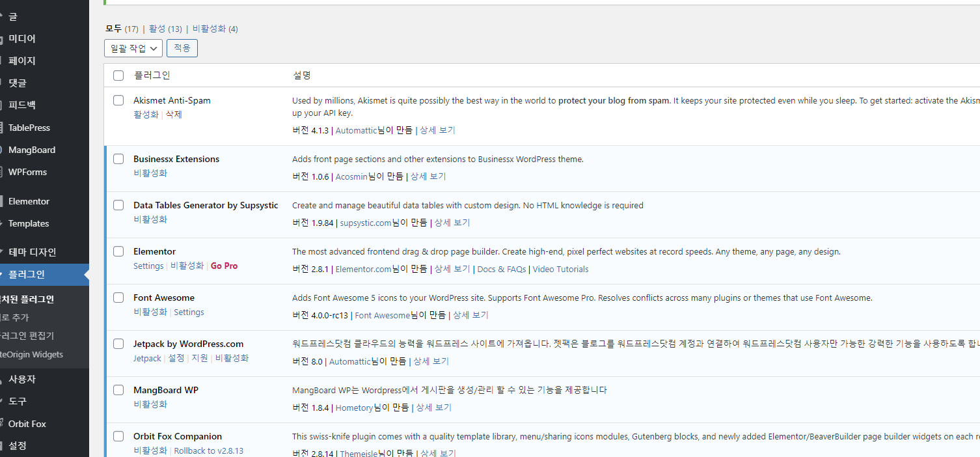View MangBoard WP 상세 보기 details link
Viewport: 980px width, 457px height.
(x=434, y=408)
